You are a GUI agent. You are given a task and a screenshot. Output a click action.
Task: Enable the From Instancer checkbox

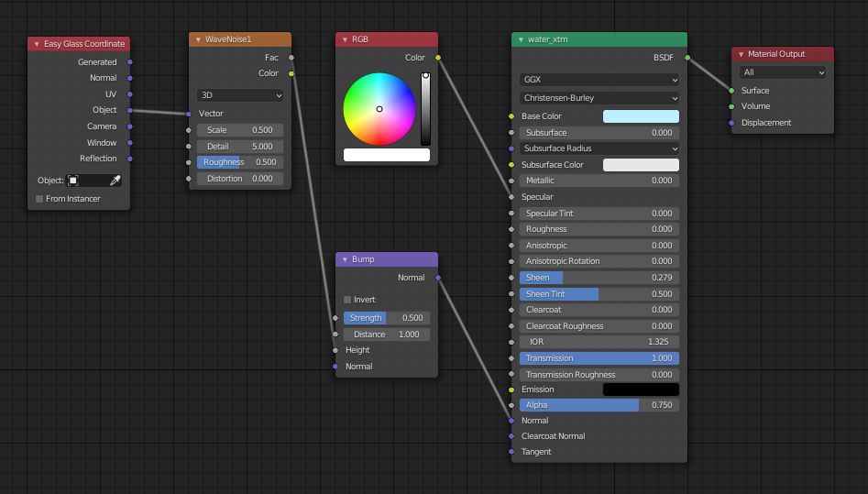pyautogui.click(x=39, y=199)
